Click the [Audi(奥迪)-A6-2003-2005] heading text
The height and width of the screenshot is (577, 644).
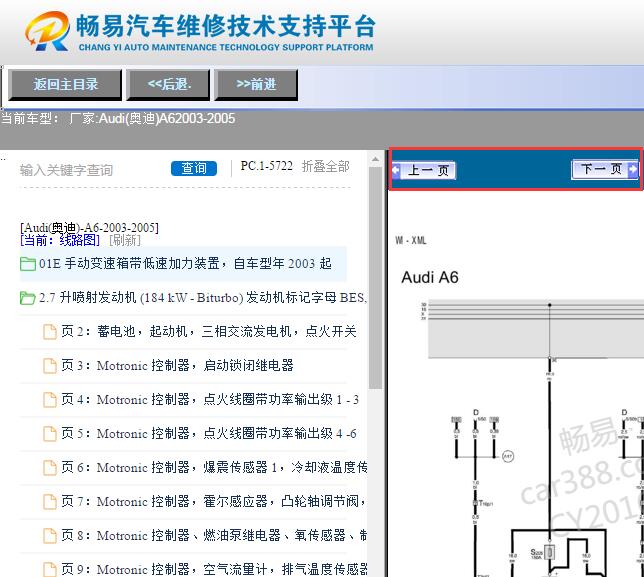tap(89, 228)
